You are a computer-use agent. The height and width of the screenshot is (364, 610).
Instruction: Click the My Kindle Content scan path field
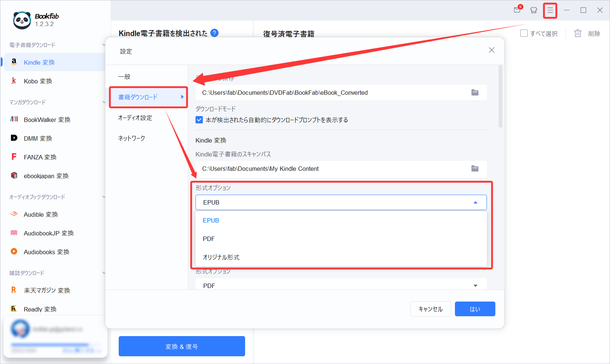click(x=341, y=169)
